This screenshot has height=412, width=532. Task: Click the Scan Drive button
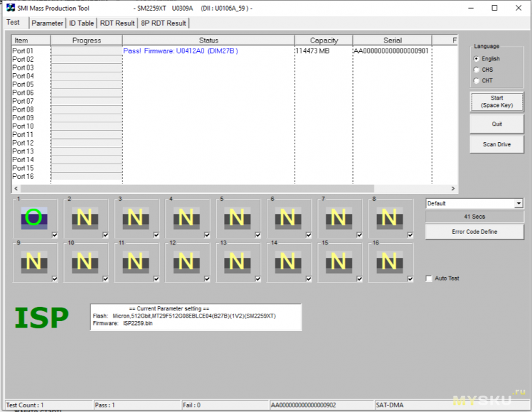coord(496,144)
